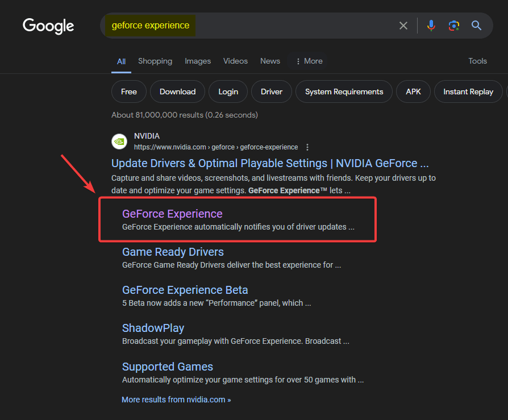Open the Tools search options
This screenshot has height=420, width=508.
[x=477, y=61]
